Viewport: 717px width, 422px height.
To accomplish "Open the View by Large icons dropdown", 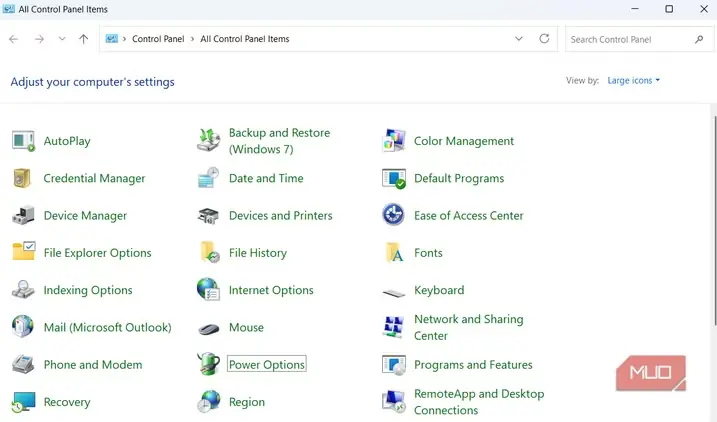I will pos(633,80).
